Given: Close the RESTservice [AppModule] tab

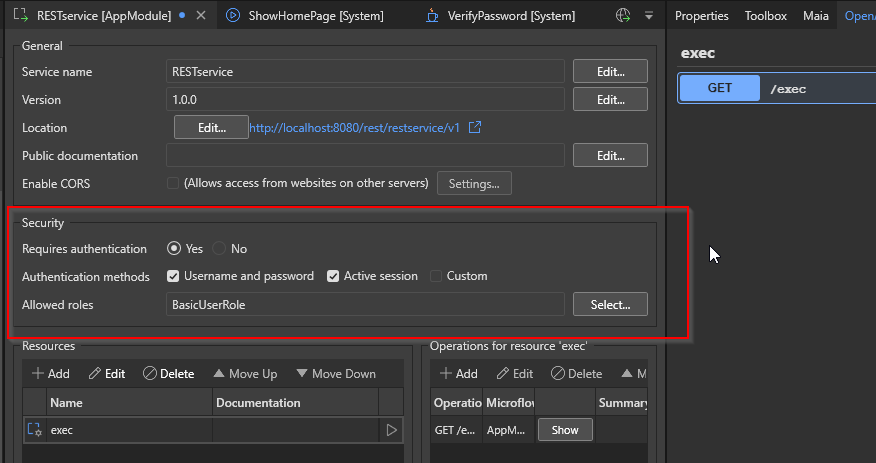Looking at the screenshot, I should pyautogui.click(x=201, y=16).
